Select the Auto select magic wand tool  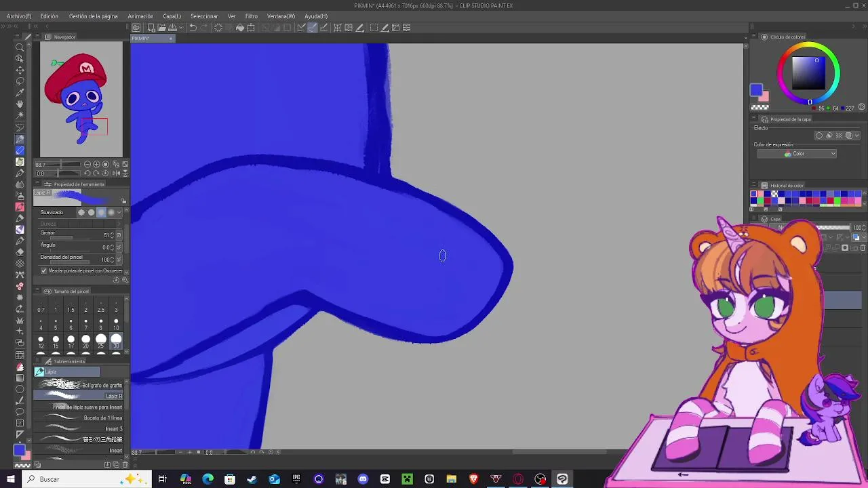[20, 115]
